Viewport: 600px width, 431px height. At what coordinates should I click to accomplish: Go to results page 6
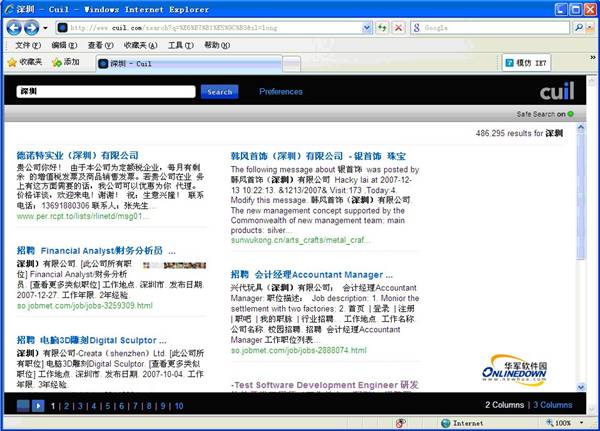point(122,406)
